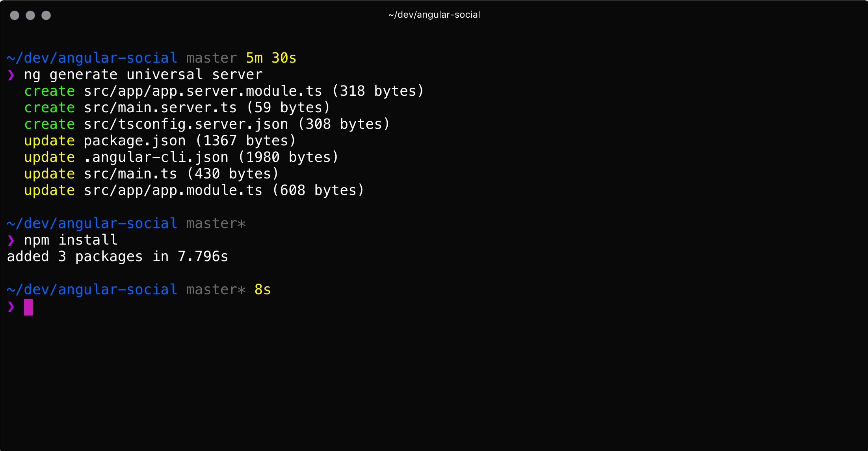Click the package.json update line
The width and height of the screenshot is (868, 451).
(160, 141)
